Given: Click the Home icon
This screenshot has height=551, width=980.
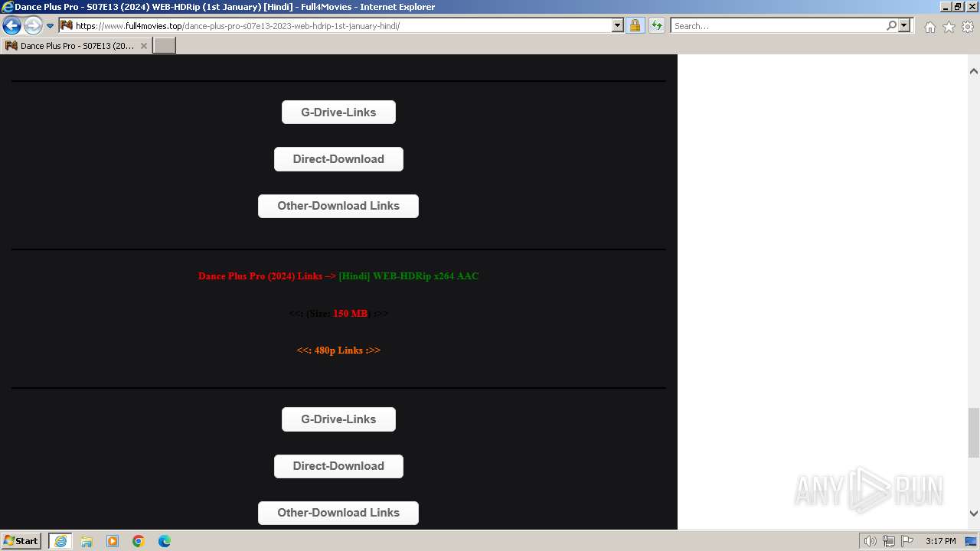Looking at the screenshot, I should pos(929,27).
